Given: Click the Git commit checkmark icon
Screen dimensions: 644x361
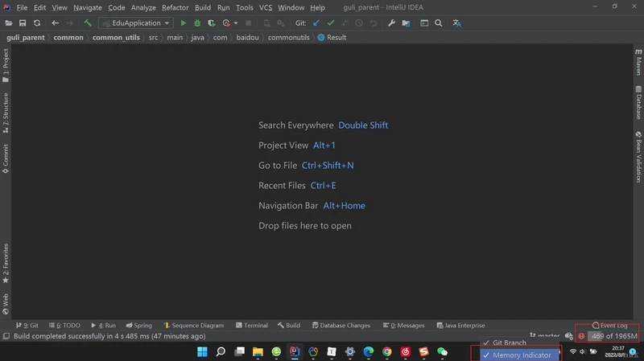Looking at the screenshot, I should (x=330, y=23).
